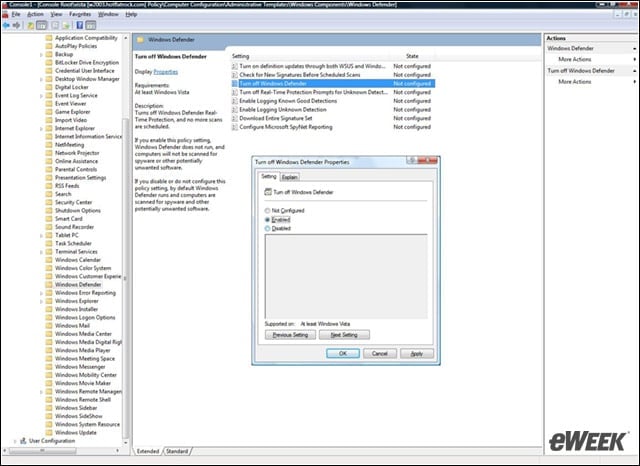The image size is (640, 466).
Task: Click the folder icon of Windows Sidebar
Action: click(49, 408)
